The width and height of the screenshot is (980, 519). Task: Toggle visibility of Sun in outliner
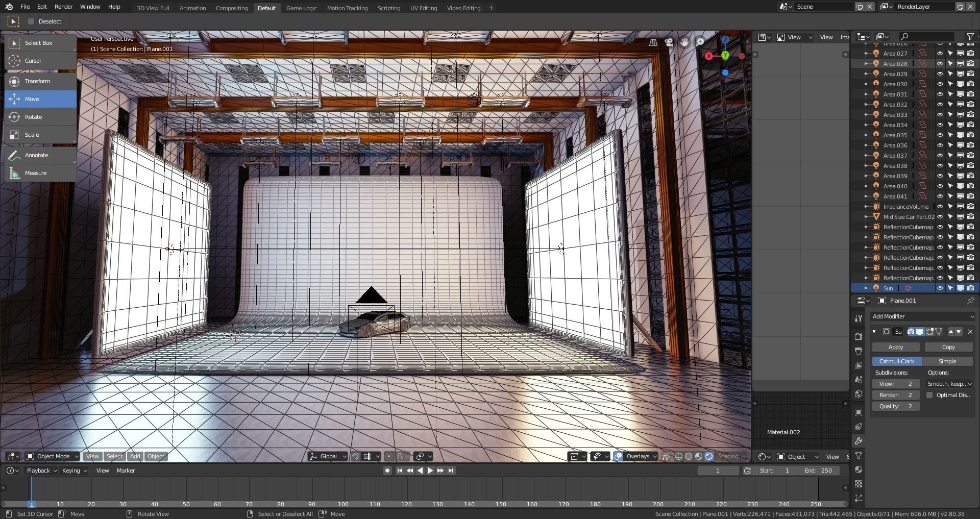tap(940, 288)
